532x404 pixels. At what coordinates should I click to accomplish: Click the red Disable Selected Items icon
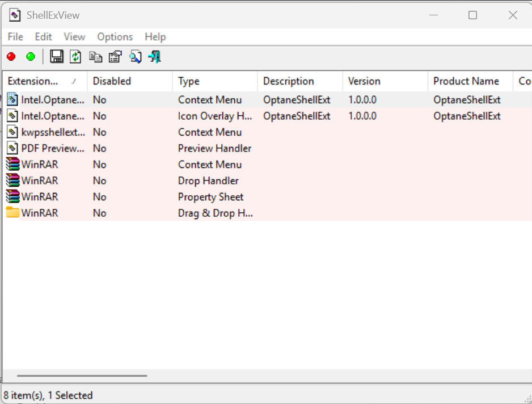point(11,56)
